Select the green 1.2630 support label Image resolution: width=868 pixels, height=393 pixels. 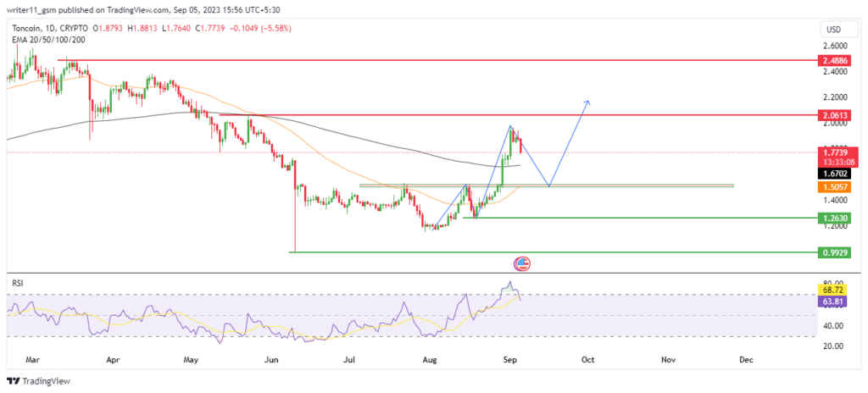coord(834,218)
